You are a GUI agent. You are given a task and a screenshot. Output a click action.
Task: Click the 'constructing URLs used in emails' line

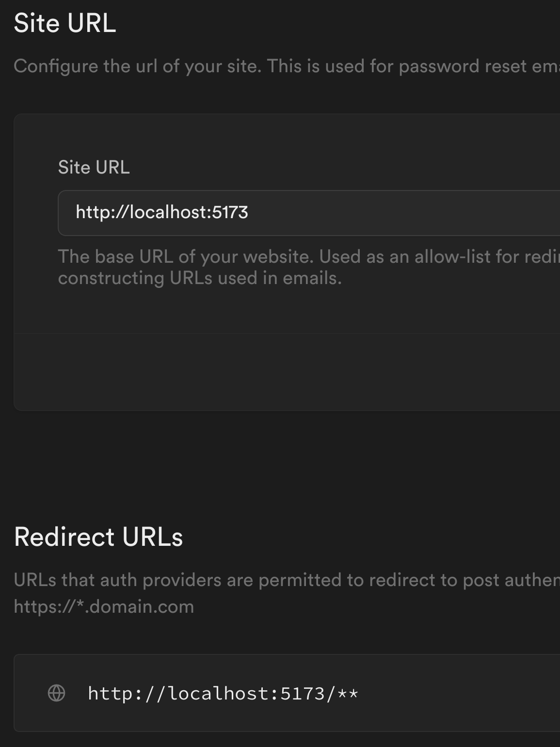tap(200, 278)
